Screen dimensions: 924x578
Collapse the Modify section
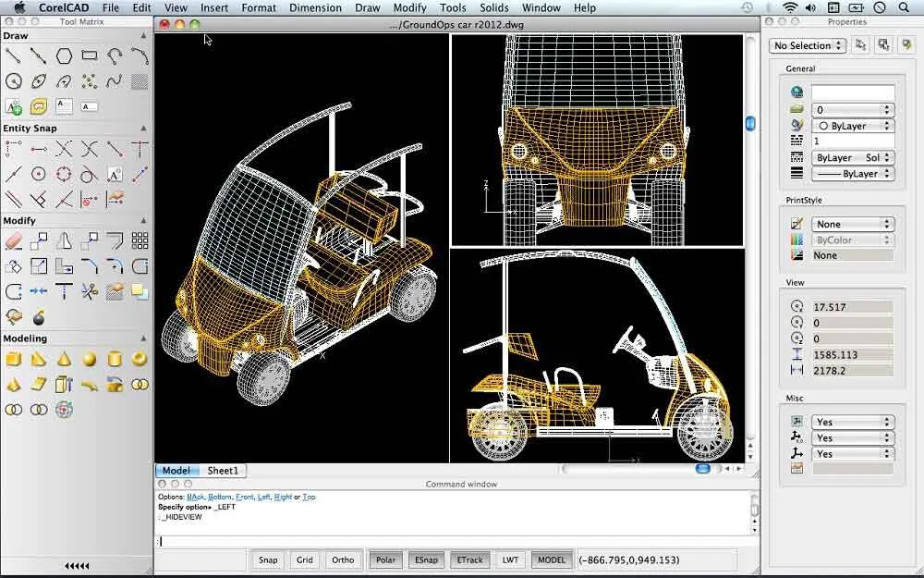pos(143,220)
